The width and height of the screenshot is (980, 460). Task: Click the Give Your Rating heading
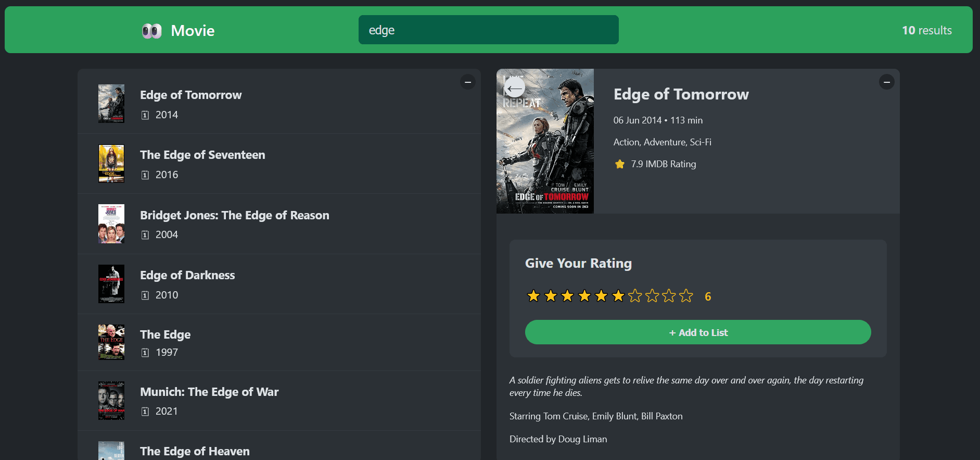(x=578, y=263)
